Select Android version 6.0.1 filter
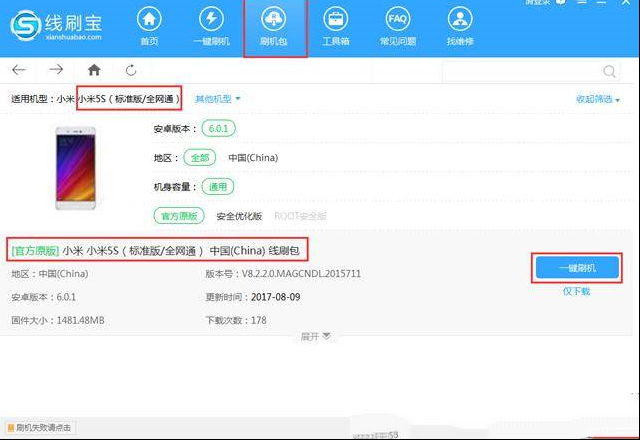This screenshot has width=640, height=440. pos(218,129)
